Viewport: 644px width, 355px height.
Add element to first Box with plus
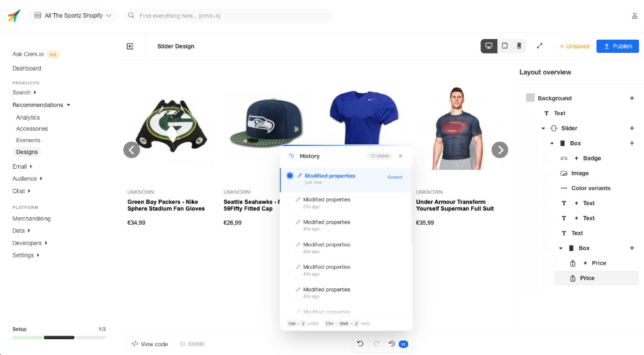[x=632, y=143]
